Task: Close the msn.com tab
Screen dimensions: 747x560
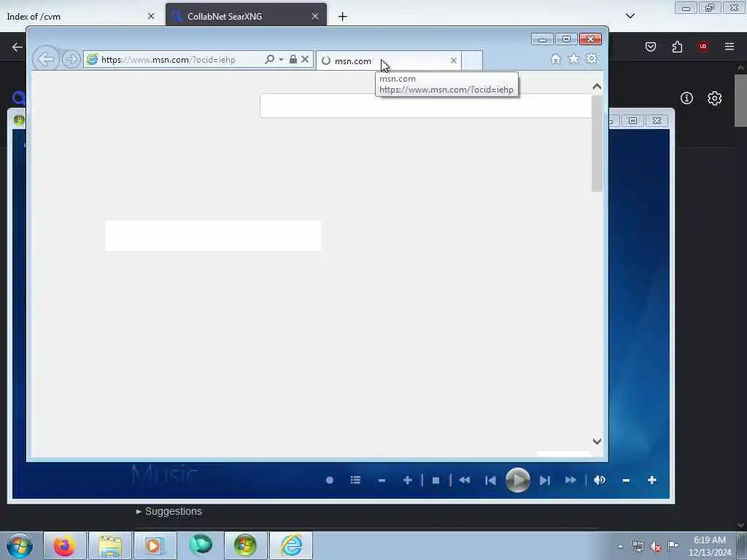Action: 454,61
